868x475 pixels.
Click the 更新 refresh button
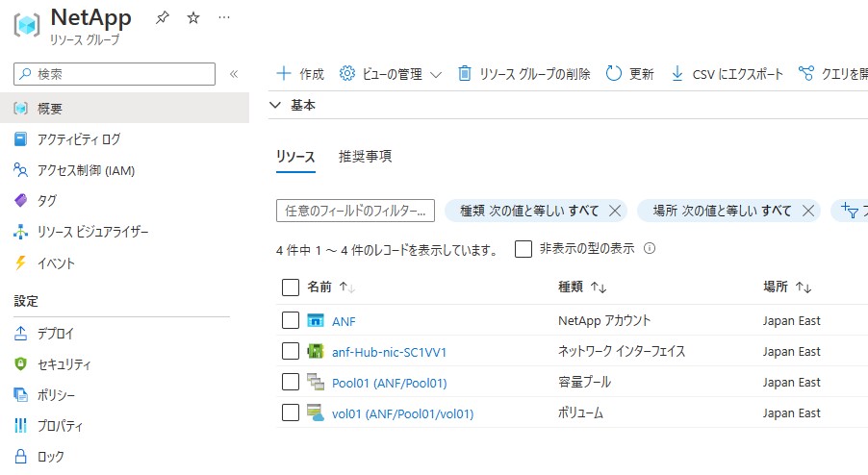click(x=630, y=73)
